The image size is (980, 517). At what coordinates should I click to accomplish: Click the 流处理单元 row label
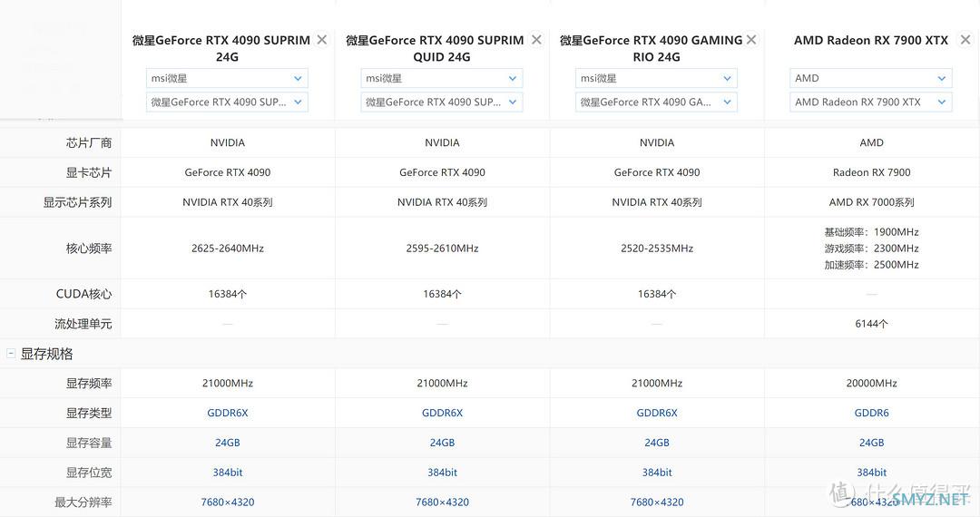[x=83, y=324]
